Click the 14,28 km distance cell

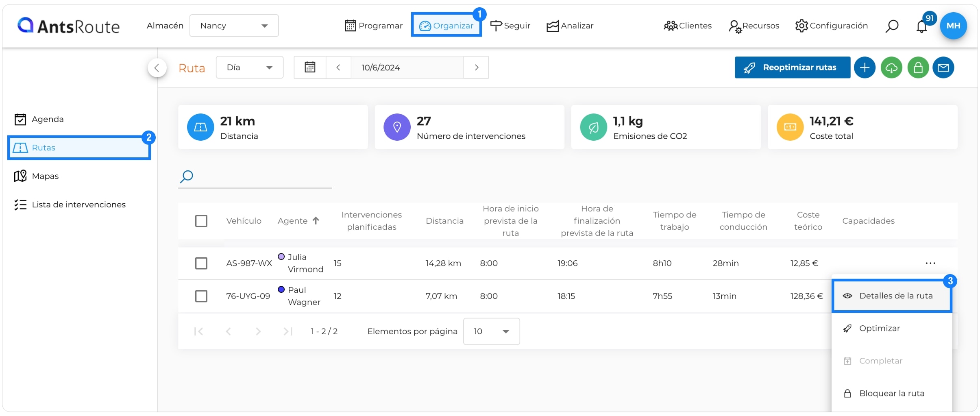[x=443, y=263]
